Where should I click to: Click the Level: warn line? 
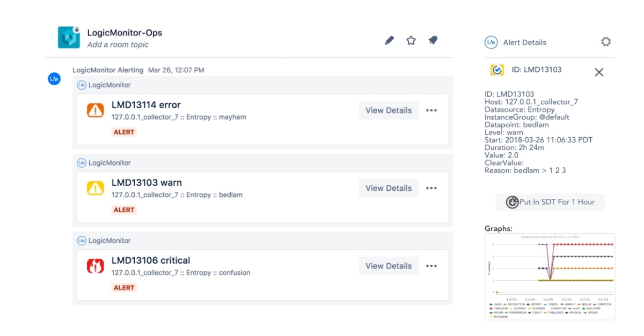pyautogui.click(x=504, y=132)
